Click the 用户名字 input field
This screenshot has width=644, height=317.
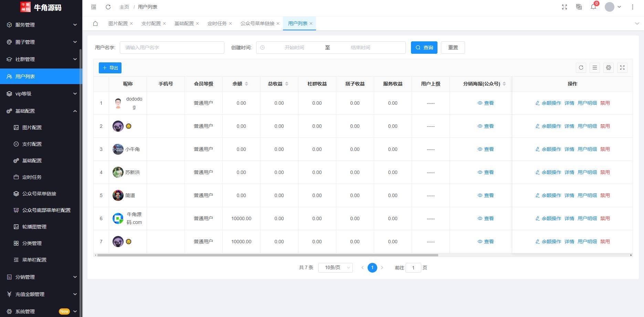(172, 48)
